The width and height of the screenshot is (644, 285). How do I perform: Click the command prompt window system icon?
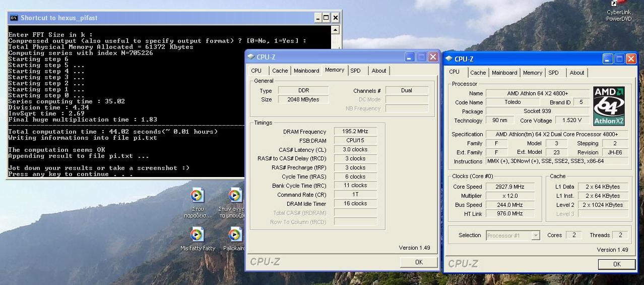coord(14,18)
